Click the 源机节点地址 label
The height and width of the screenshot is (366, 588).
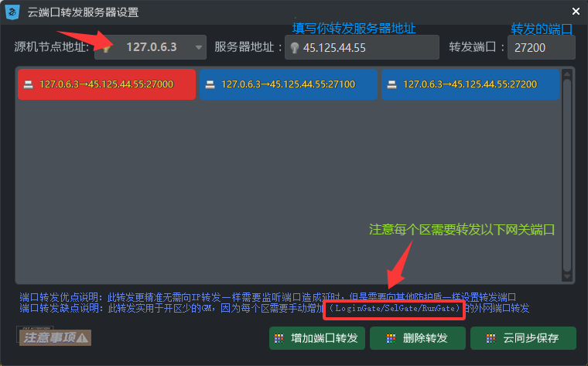tap(52, 47)
